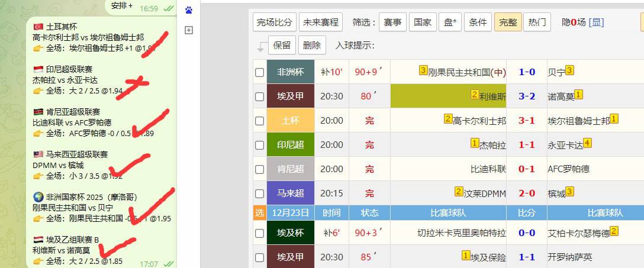
Task: Expand the 盘* odds filter
Action: coord(449,22)
